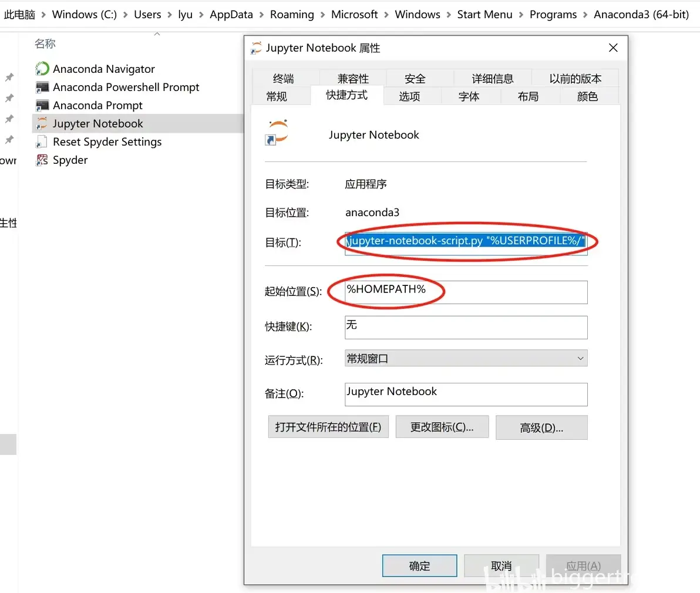Viewport: 700px width, 593px height.
Task: Switch to the 以前的版本 tab
Action: coord(575,79)
